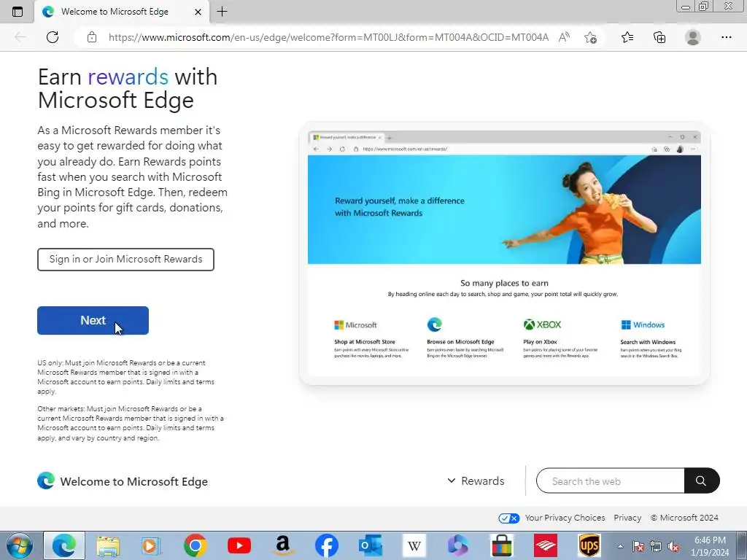Close the Welcome to Microsoft Edge tab
The image size is (747, 560).
[198, 12]
